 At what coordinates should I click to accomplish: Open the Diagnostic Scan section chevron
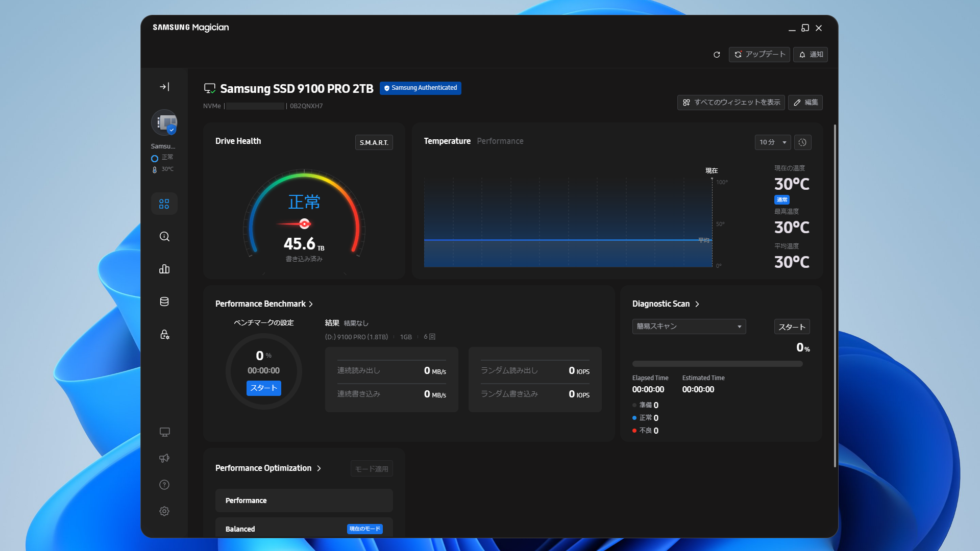click(697, 304)
